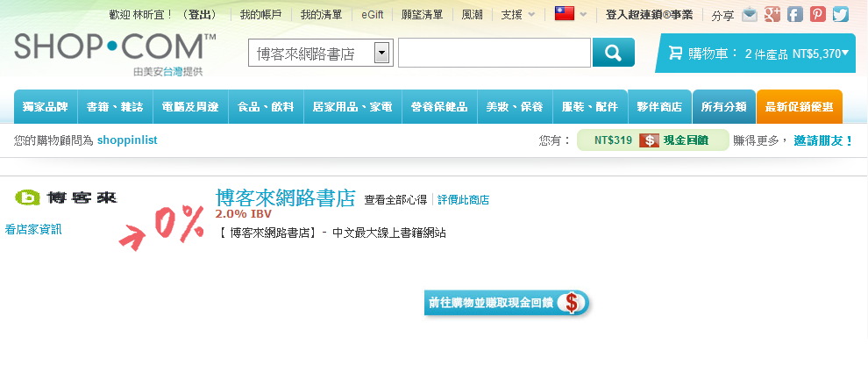Open the 夥伴商店 tab

tap(660, 107)
